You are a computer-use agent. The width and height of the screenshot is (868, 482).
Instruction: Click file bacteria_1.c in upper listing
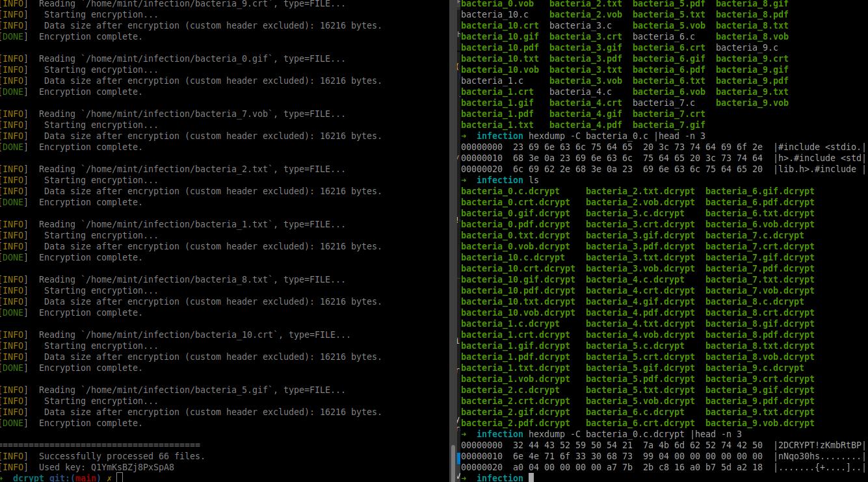(492, 81)
